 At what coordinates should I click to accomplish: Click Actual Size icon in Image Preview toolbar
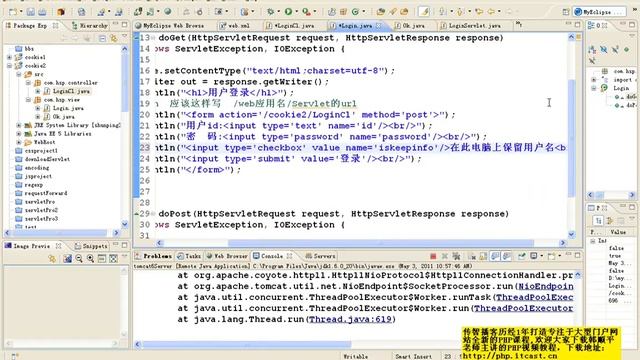(102, 258)
